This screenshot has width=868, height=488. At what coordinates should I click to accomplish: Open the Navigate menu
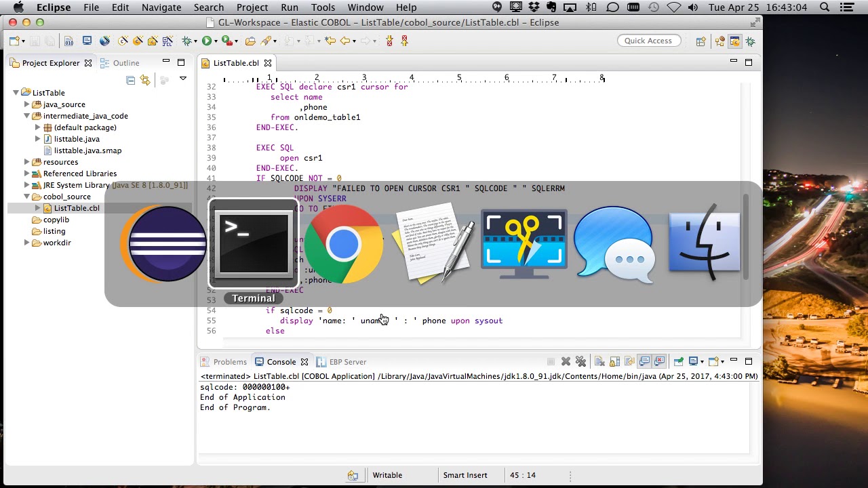tap(161, 7)
